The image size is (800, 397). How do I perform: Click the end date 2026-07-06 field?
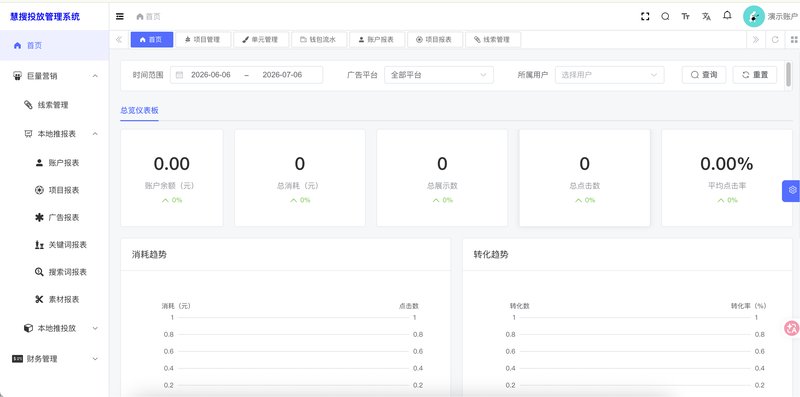[x=282, y=75]
